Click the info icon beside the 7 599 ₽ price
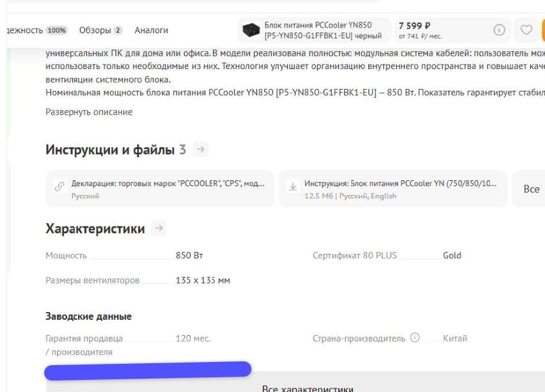 click(499, 30)
